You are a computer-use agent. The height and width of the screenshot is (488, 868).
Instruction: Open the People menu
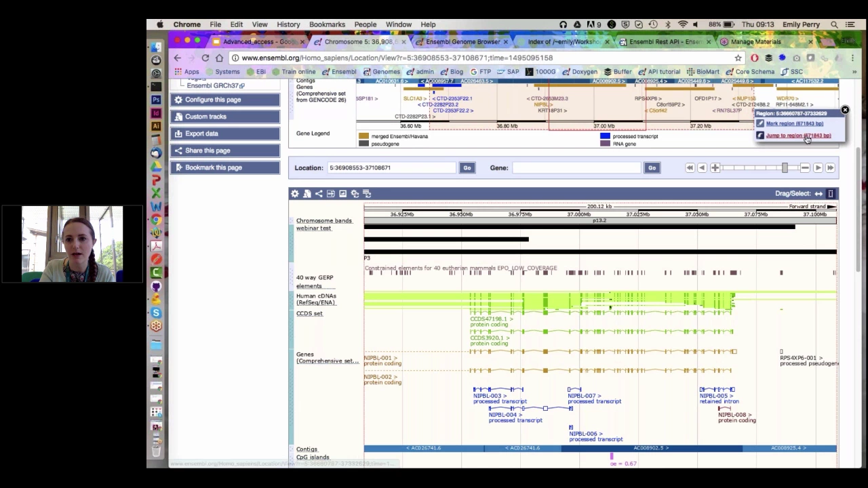(365, 24)
